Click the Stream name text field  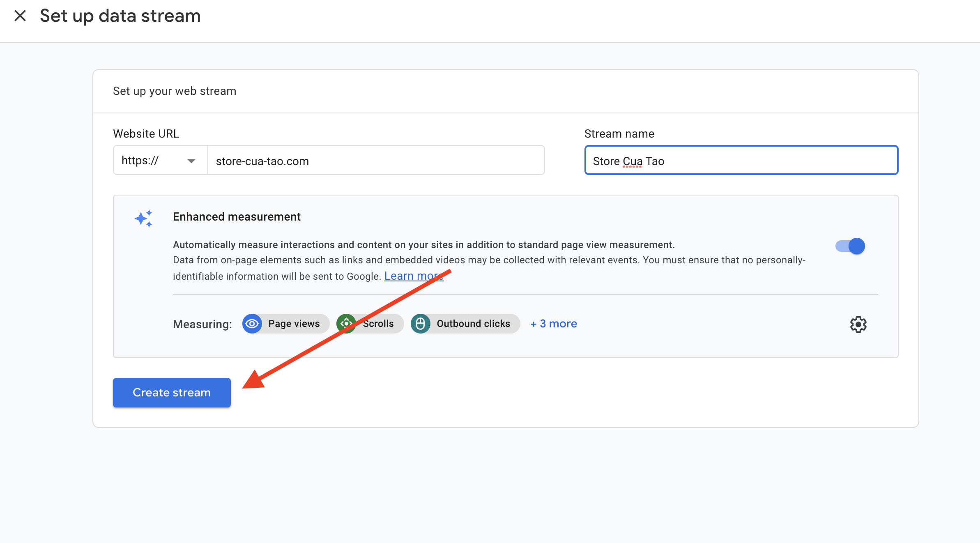pyautogui.click(x=741, y=161)
